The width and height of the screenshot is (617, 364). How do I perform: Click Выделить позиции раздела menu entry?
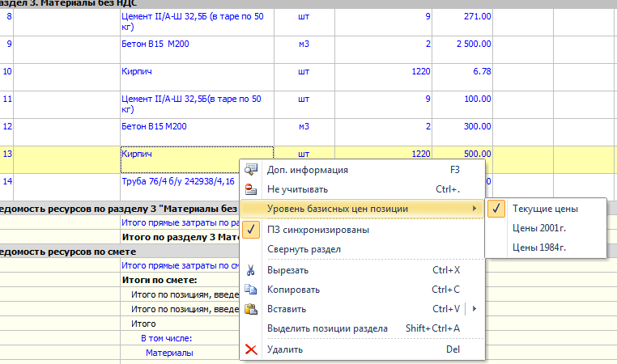pos(327,328)
